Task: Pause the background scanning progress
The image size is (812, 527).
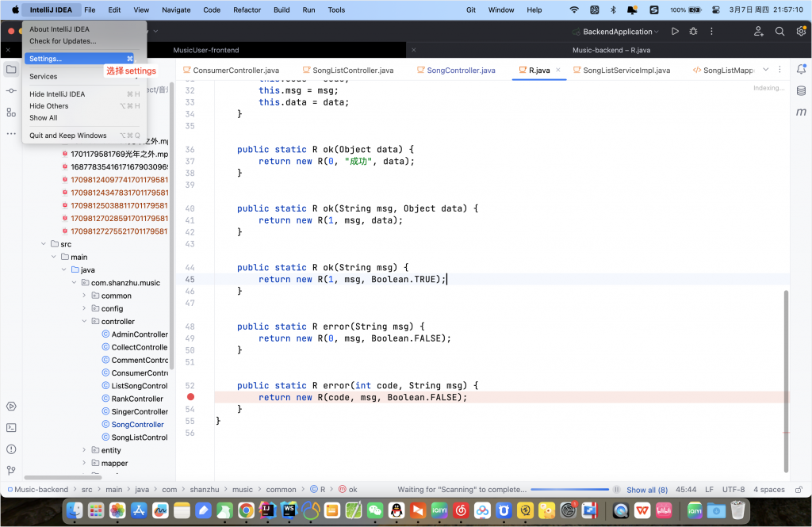Action: [616, 490]
